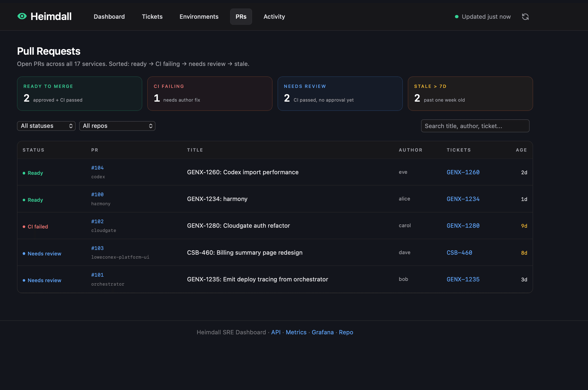Open ticket CSB-460 link
The height and width of the screenshot is (390, 588).
[x=459, y=253]
